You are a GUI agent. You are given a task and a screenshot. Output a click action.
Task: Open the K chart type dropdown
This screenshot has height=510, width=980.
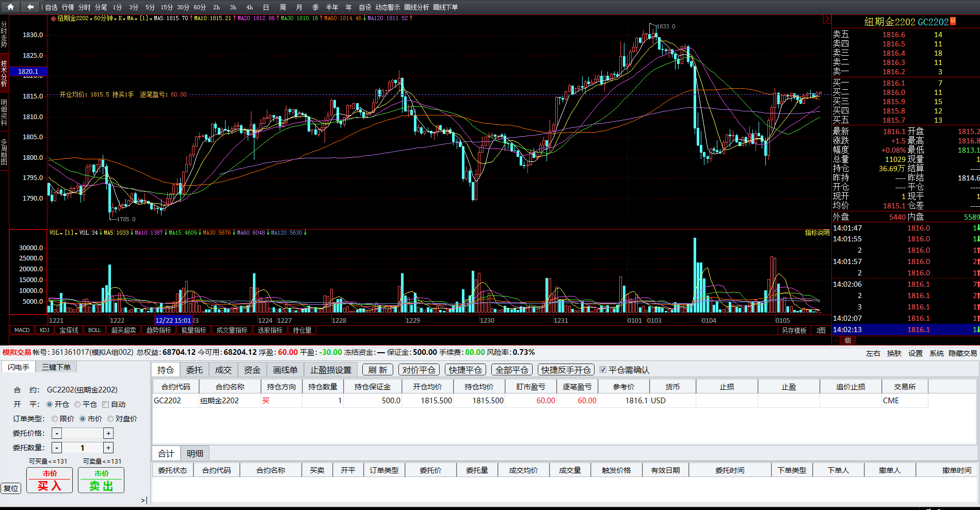coord(122,19)
